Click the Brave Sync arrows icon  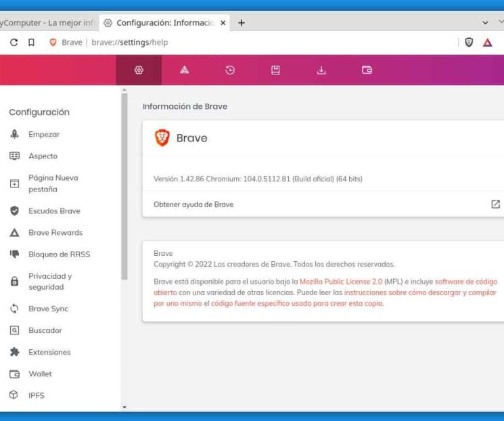pyautogui.click(x=14, y=309)
